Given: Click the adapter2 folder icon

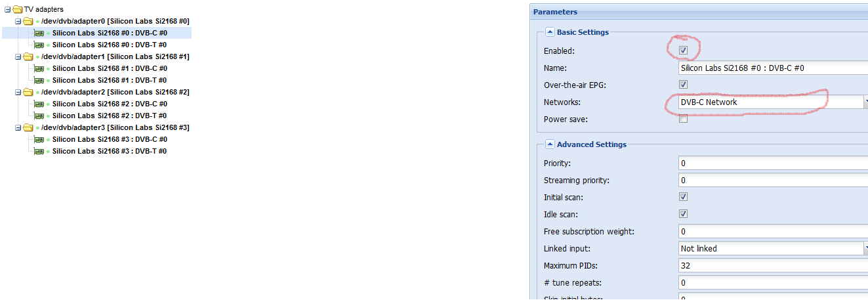Looking at the screenshot, I should [x=28, y=92].
